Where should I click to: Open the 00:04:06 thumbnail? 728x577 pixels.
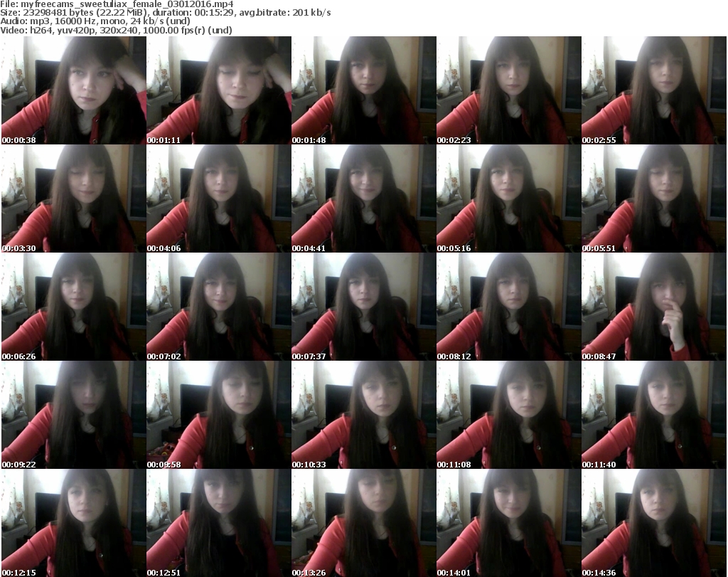(219, 198)
